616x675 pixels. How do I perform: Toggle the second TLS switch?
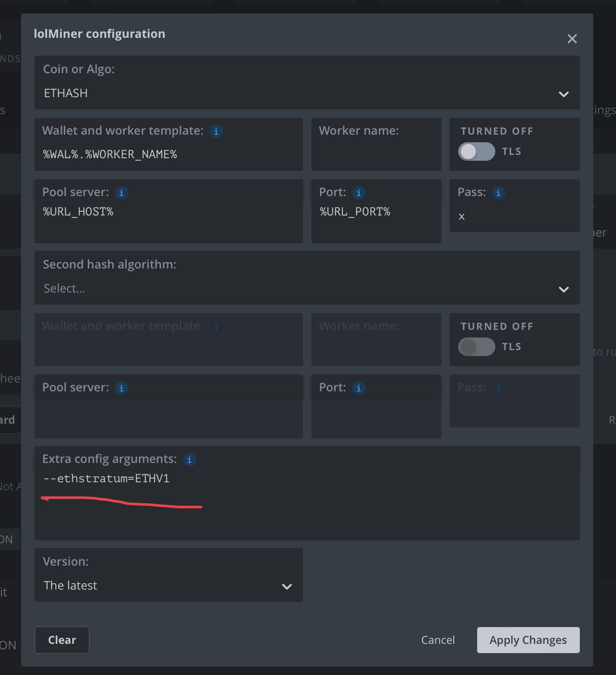click(476, 347)
